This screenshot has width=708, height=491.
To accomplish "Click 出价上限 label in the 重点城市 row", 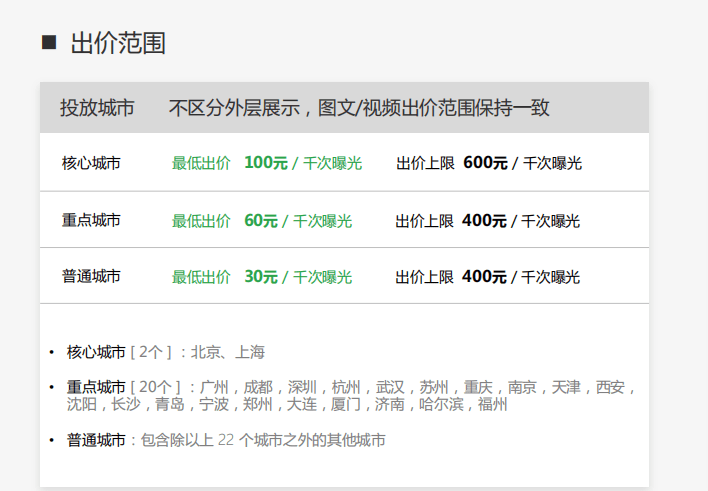I will tap(424, 220).
